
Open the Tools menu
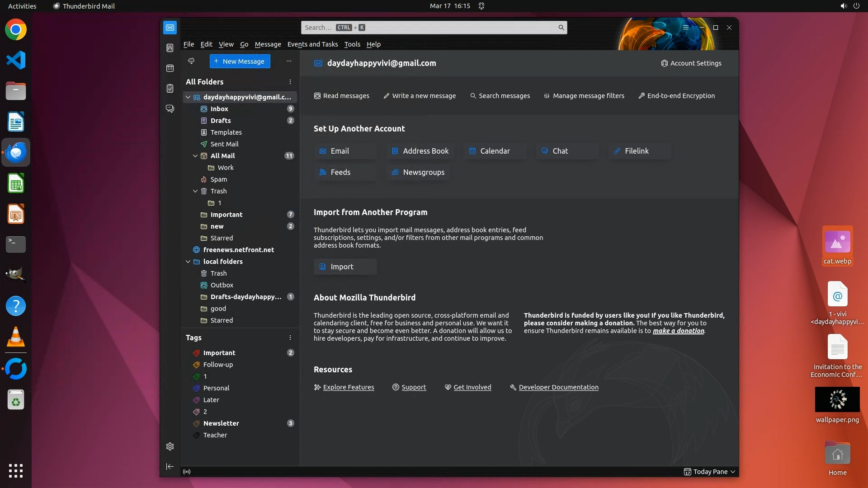tap(352, 44)
